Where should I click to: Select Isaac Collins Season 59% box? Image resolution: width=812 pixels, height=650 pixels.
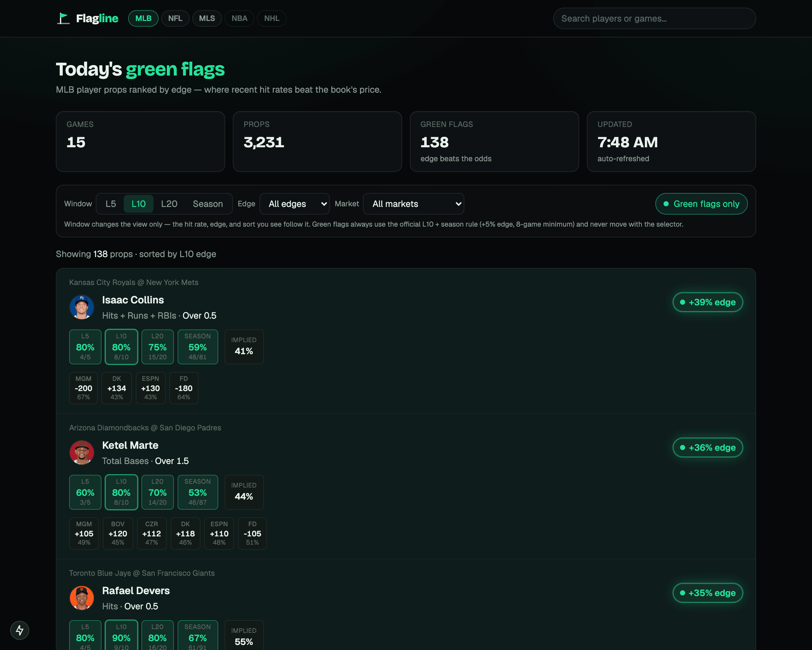[198, 347]
